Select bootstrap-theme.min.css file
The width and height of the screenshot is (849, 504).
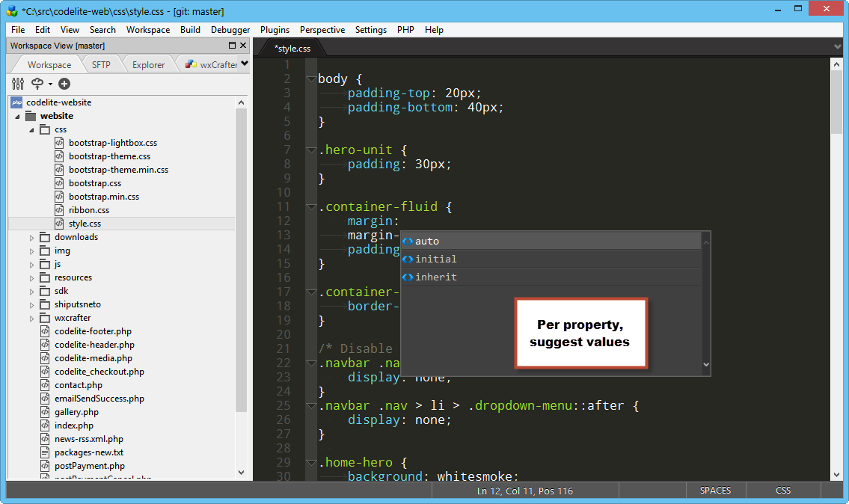pyautogui.click(x=118, y=170)
